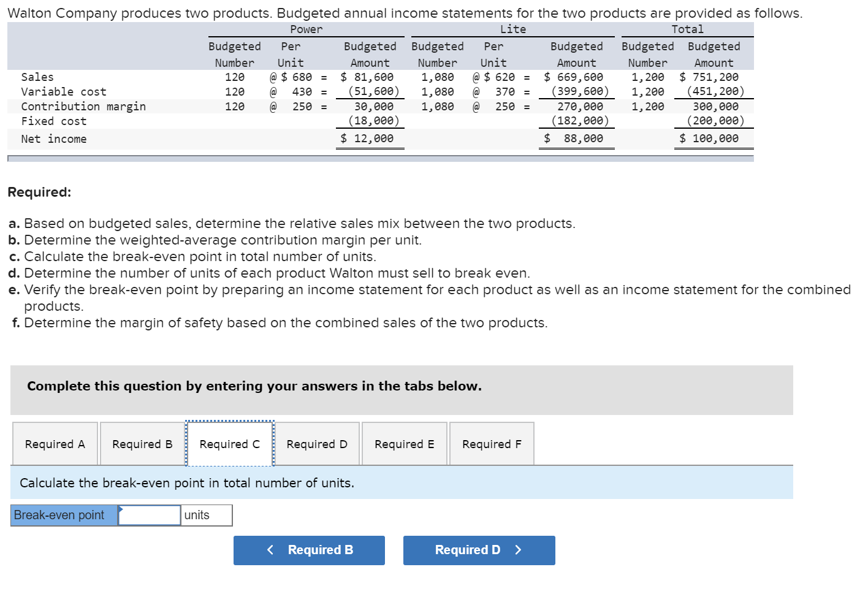Switch to the Required B tab
The width and height of the screenshot is (868, 594).
pyautogui.click(x=142, y=444)
